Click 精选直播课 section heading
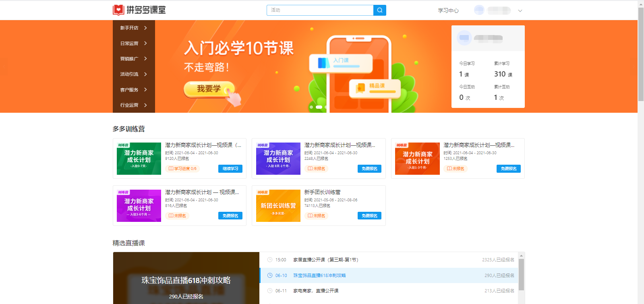 pos(129,243)
